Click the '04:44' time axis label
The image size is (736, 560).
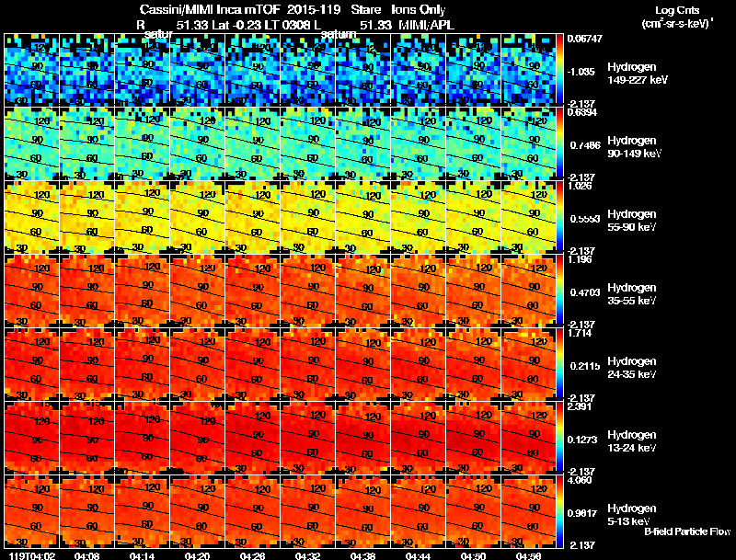[x=419, y=555]
